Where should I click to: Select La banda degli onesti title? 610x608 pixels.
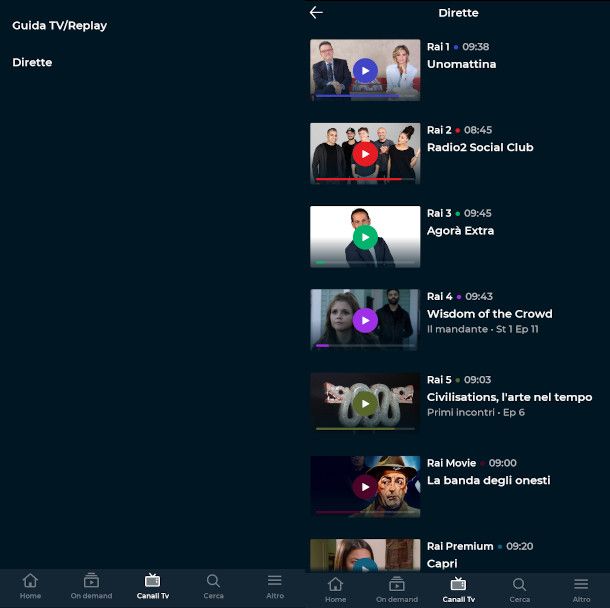point(489,480)
